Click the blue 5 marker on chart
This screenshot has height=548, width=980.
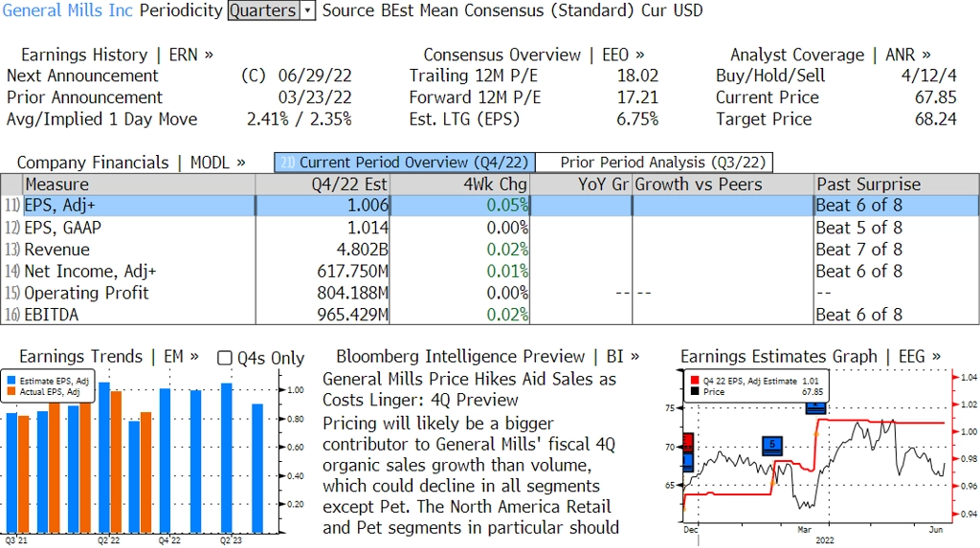(772, 445)
